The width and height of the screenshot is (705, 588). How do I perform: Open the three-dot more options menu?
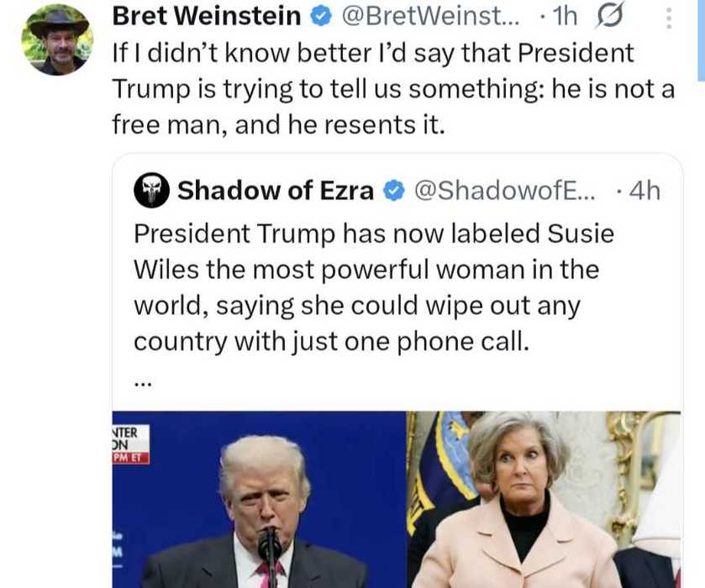(x=669, y=18)
